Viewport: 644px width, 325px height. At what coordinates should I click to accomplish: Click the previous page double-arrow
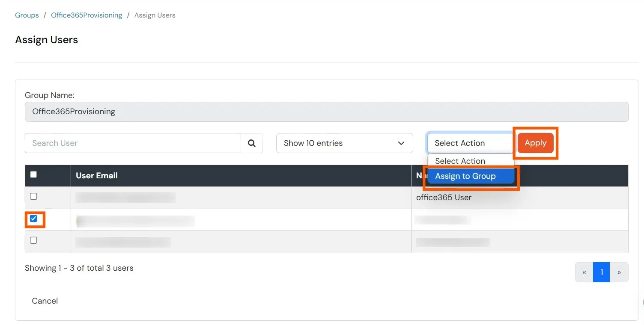(584, 272)
